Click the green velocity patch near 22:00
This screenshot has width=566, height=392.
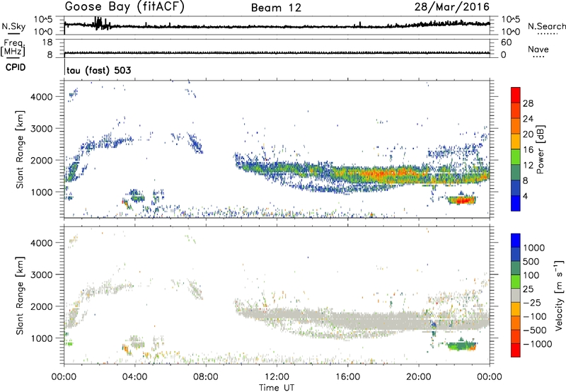461,346
